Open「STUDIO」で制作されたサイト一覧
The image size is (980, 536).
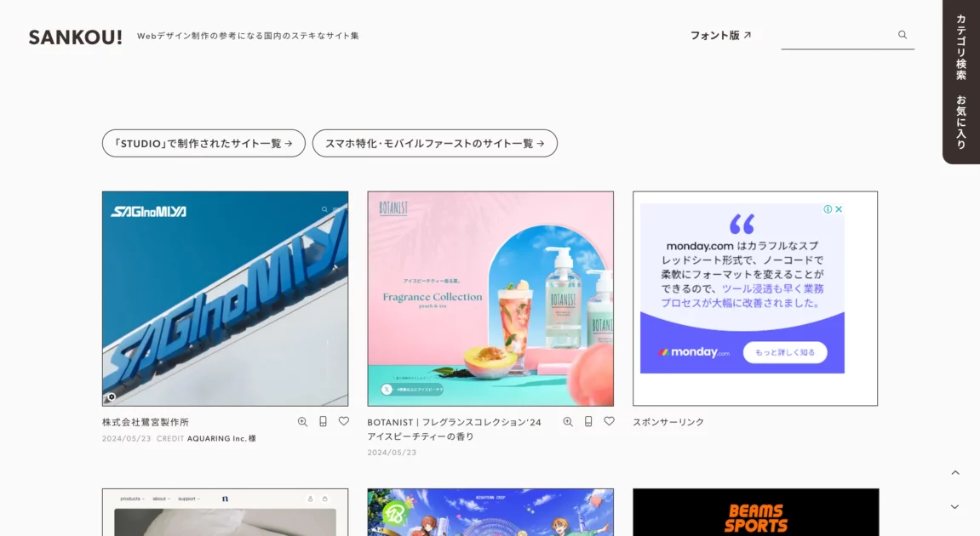click(203, 144)
